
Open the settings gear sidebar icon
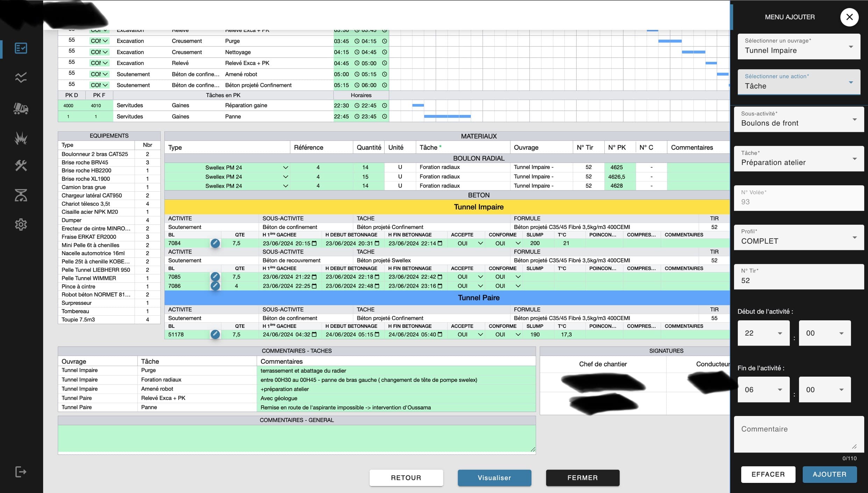(21, 224)
